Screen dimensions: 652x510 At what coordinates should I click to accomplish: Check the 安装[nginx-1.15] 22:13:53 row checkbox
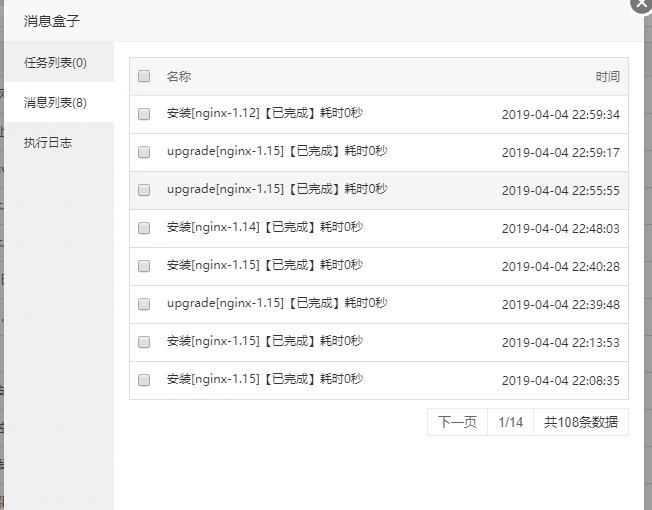[x=144, y=342]
